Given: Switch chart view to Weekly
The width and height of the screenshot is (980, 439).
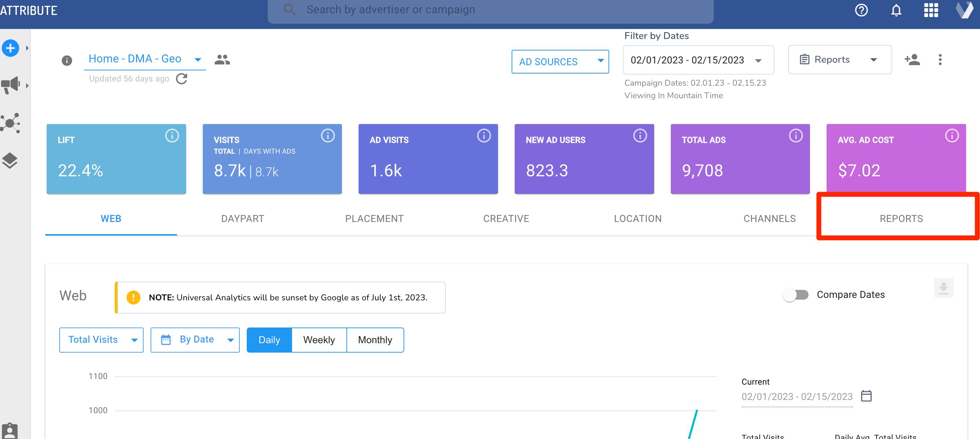Looking at the screenshot, I should (319, 340).
